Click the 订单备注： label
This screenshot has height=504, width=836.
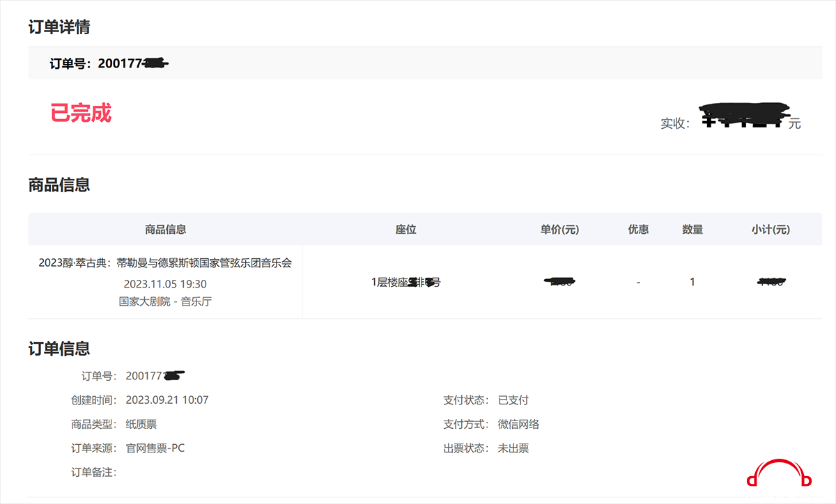94,473
